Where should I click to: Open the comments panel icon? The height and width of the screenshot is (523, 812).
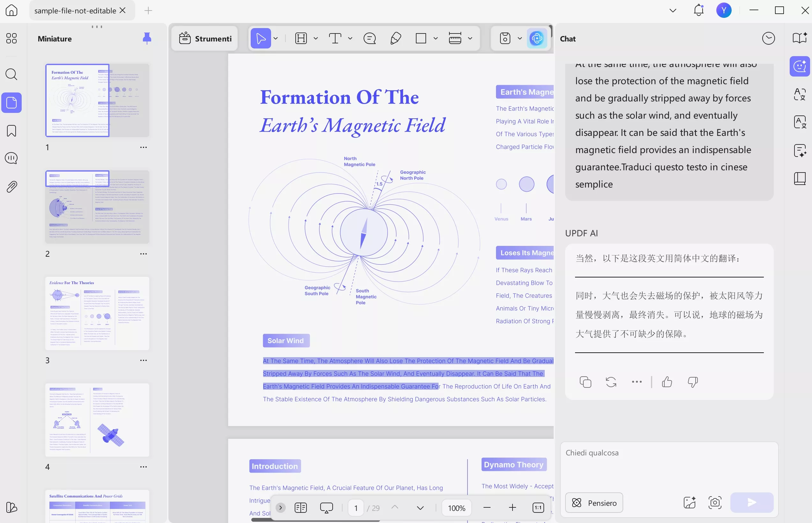click(11, 158)
